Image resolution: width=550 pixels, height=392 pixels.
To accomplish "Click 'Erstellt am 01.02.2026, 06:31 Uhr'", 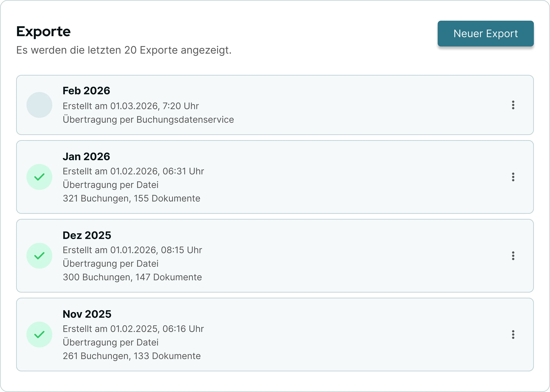I will point(133,171).
